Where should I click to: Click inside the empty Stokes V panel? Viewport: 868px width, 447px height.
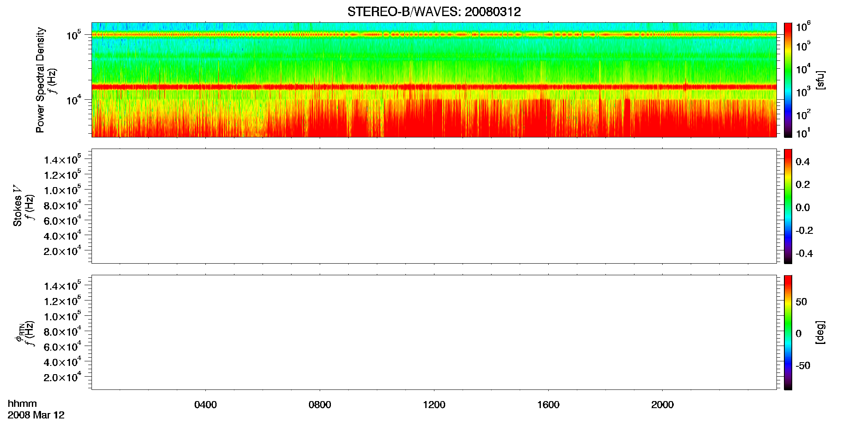(x=434, y=206)
